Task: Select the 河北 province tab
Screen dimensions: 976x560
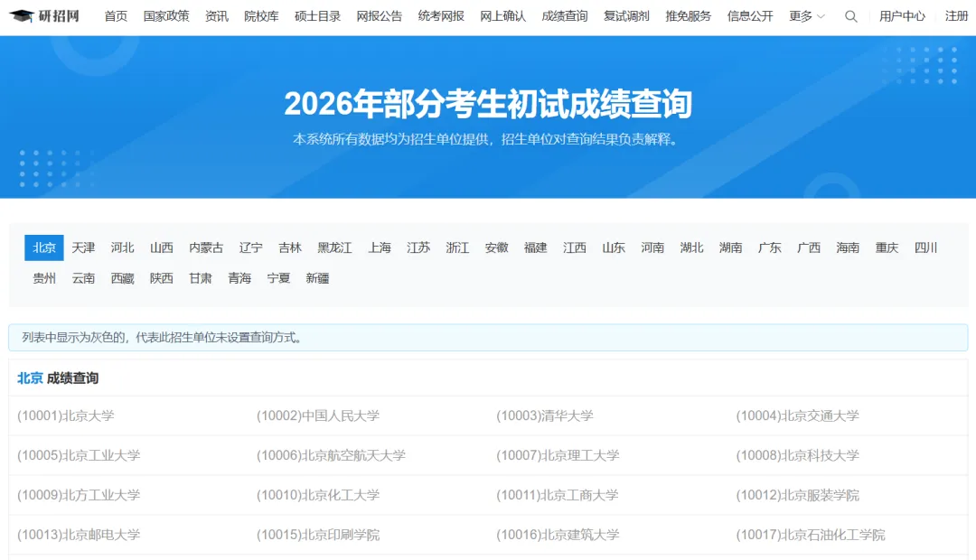Action: coord(123,247)
